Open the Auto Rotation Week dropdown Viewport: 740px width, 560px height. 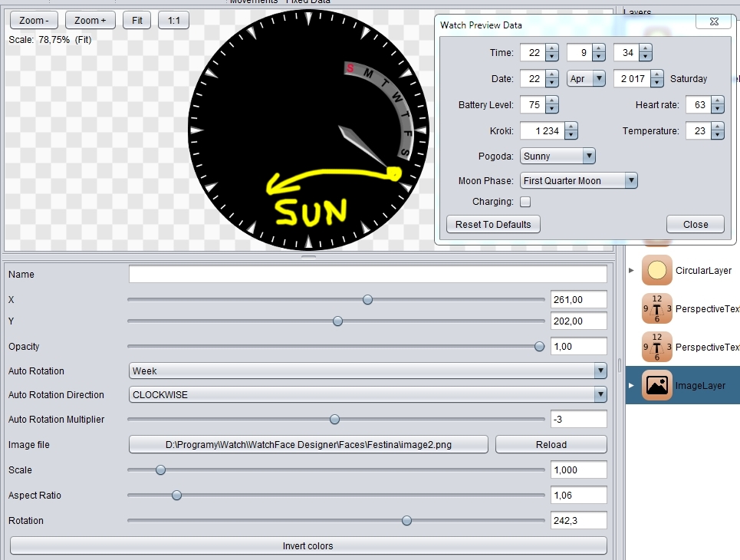tap(367, 371)
